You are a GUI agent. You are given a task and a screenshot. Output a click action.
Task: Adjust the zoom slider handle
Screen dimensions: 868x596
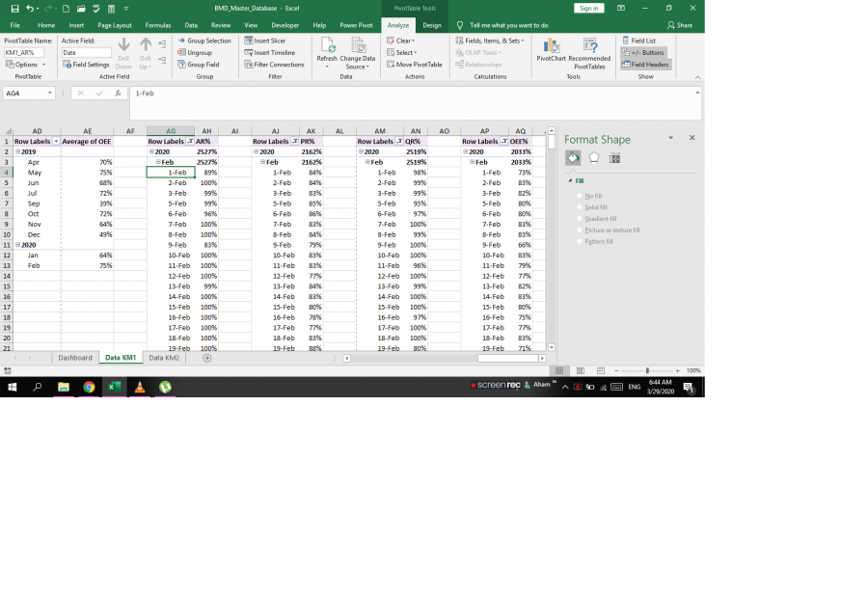[x=647, y=370]
